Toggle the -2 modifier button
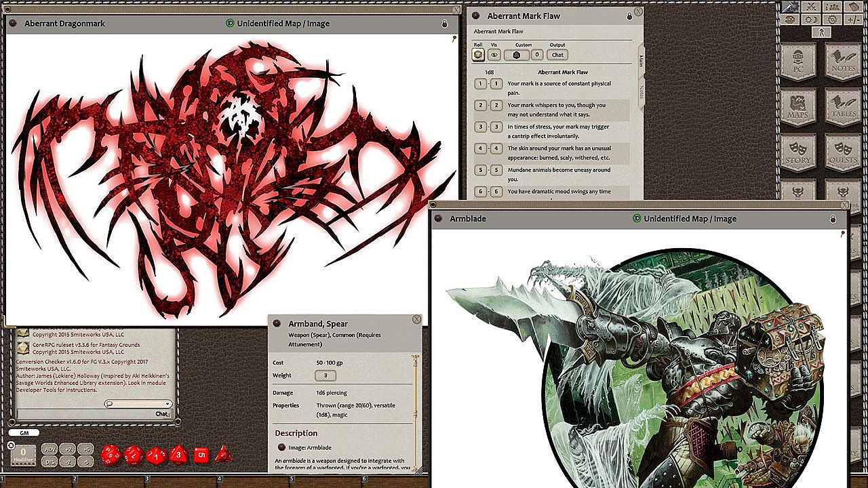The width and height of the screenshot is (868, 488). click(x=68, y=462)
